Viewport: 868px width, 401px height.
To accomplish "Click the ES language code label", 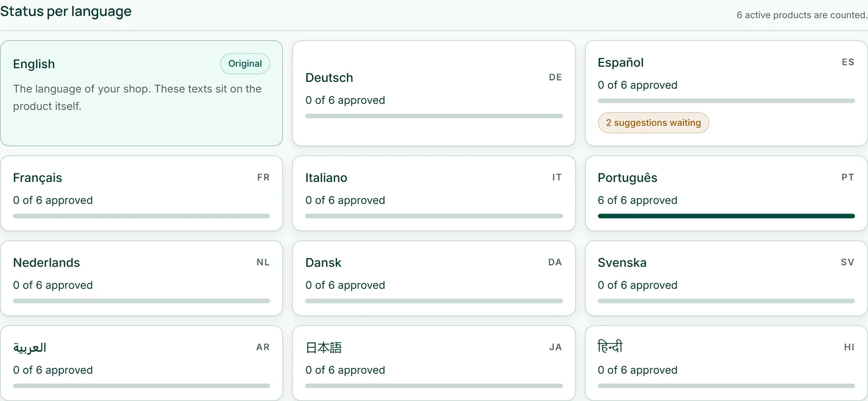I will 848,62.
